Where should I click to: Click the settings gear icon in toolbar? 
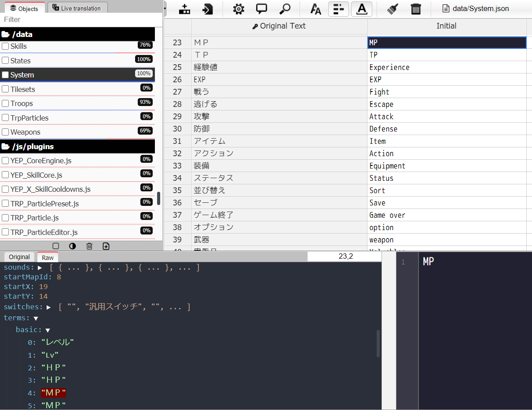[238, 9]
